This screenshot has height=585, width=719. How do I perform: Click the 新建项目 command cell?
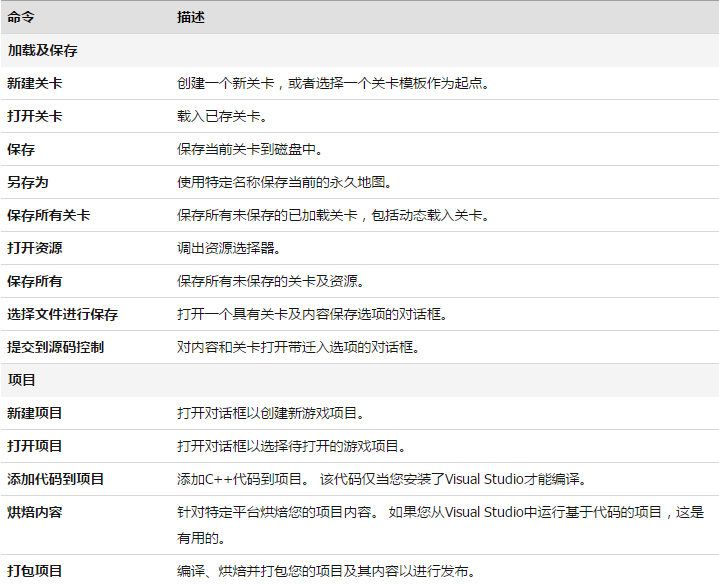coord(35,414)
